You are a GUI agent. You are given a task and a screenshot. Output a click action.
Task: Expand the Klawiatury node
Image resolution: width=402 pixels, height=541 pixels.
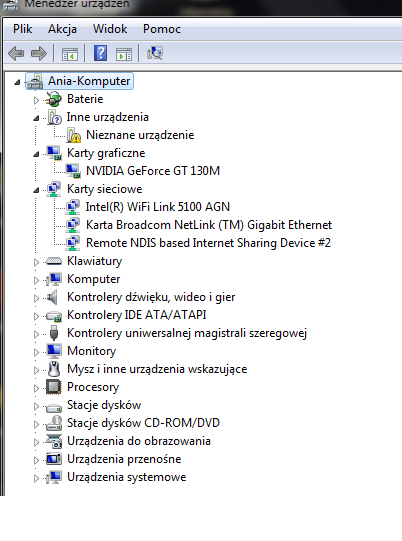click(36, 262)
